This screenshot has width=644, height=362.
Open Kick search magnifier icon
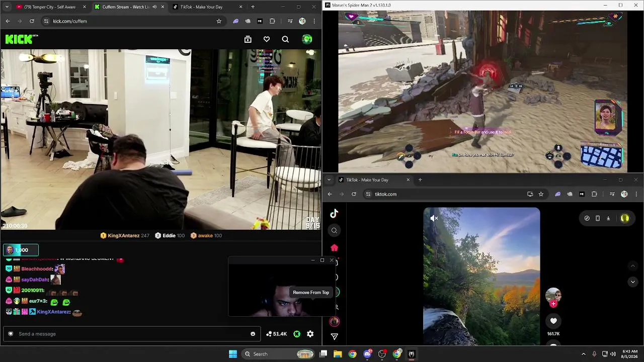[x=285, y=39]
